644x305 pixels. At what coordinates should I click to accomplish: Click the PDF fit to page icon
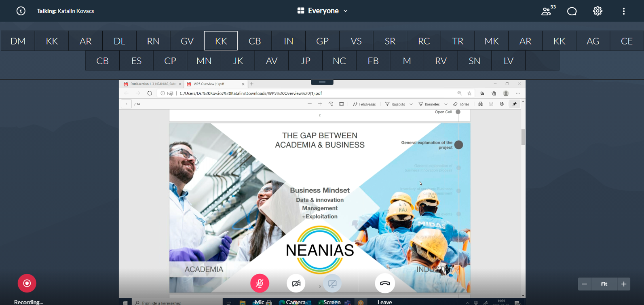pos(341,104)
